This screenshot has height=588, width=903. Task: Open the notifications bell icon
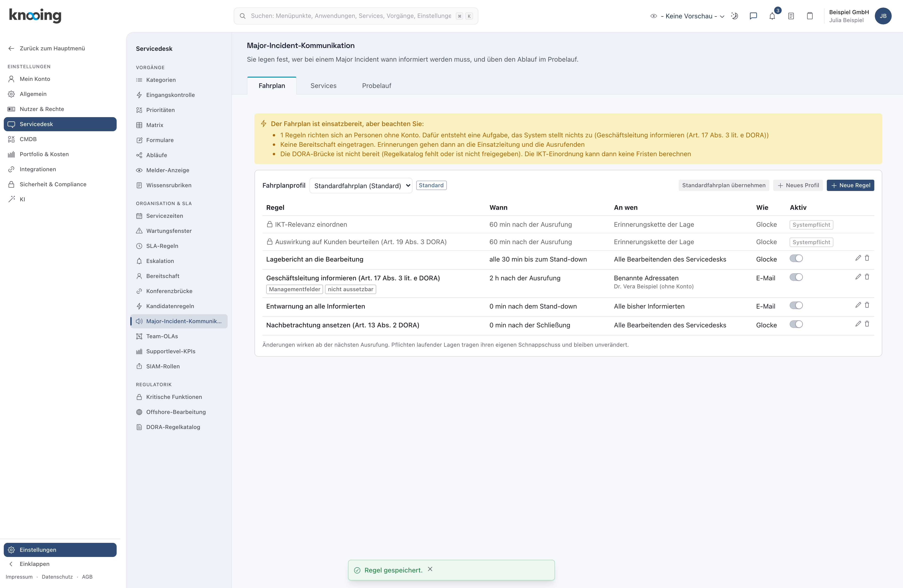point(772,16)
